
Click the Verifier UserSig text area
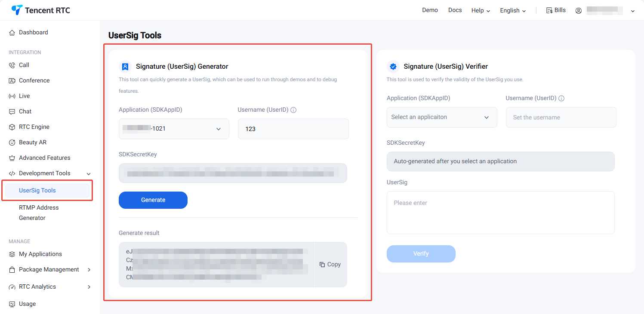coord(501,213)
